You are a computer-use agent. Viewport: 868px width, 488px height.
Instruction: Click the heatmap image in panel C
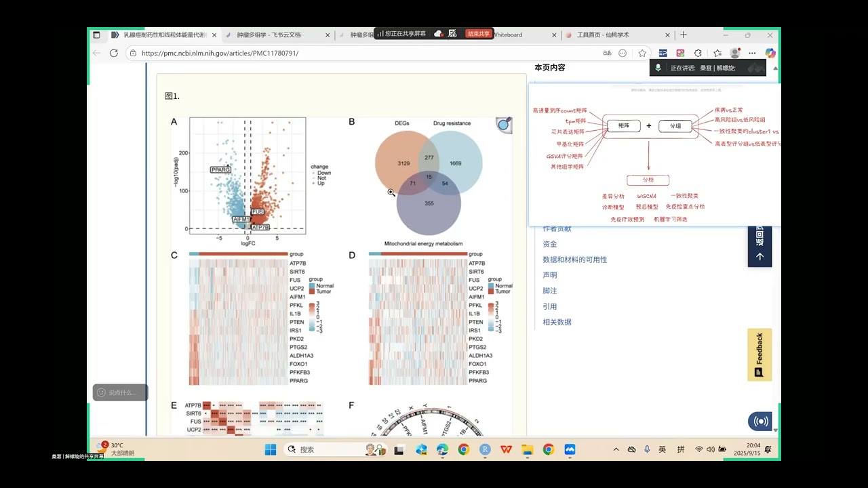pyautogui.click(x=237, y=319)
